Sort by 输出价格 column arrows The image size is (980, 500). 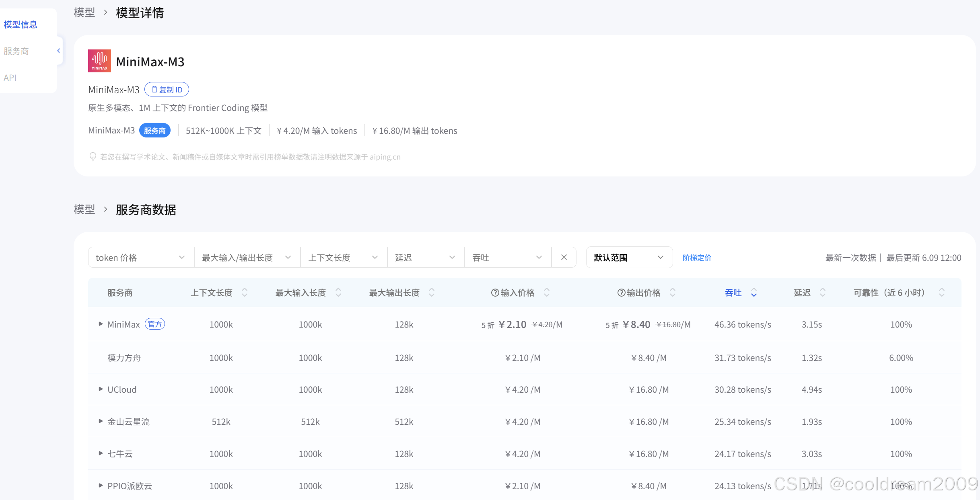[x=673, y=292]
